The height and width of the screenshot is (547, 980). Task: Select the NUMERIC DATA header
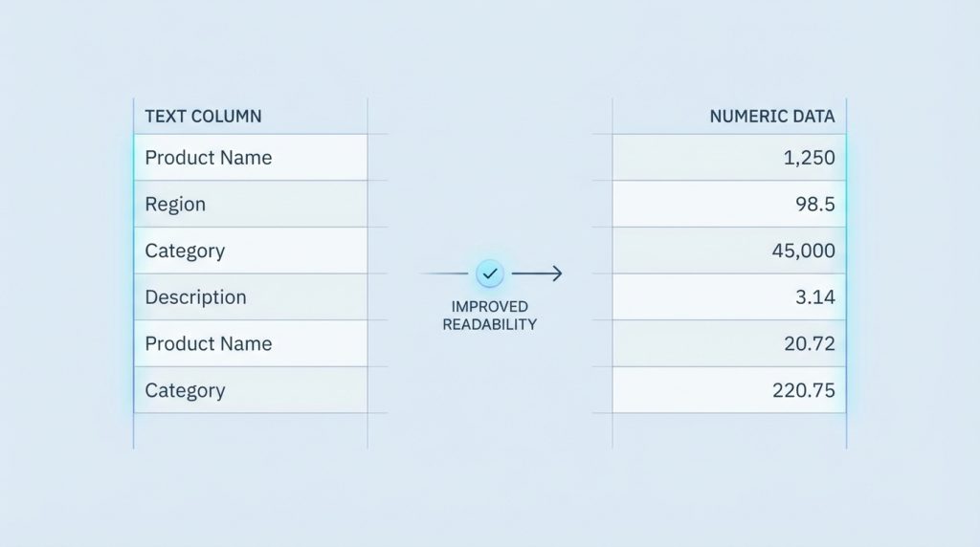click(771, 117)
